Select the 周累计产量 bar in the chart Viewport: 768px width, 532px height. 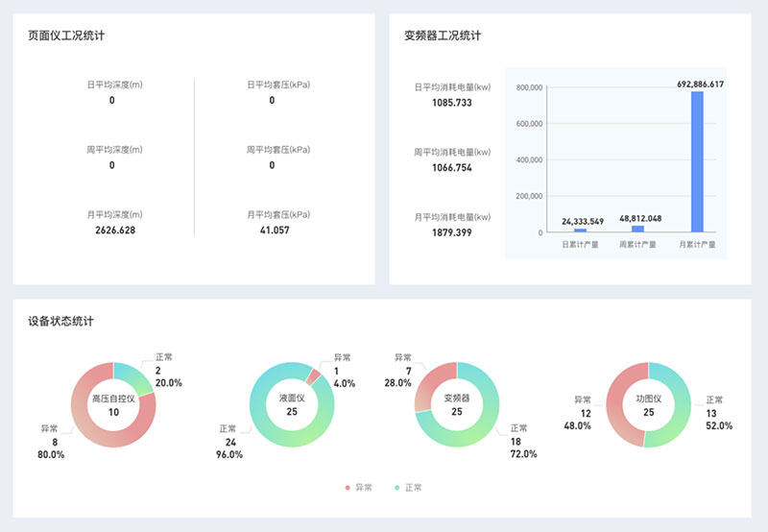[637, 229]
